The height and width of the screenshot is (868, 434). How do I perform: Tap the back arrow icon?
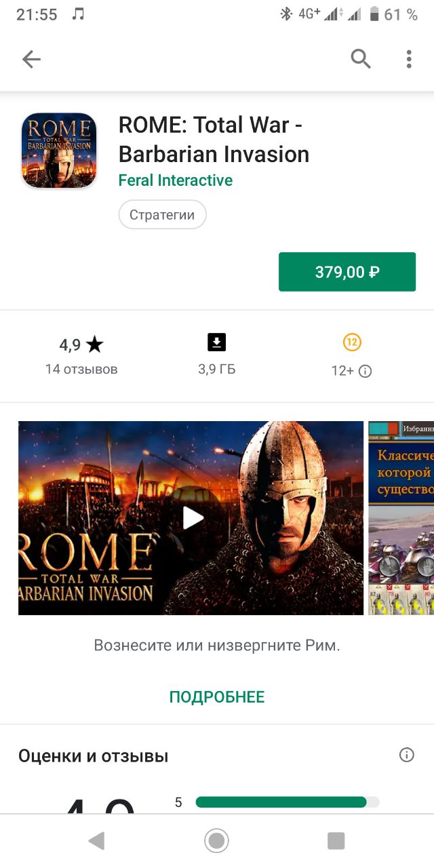[x=31, y=60]
